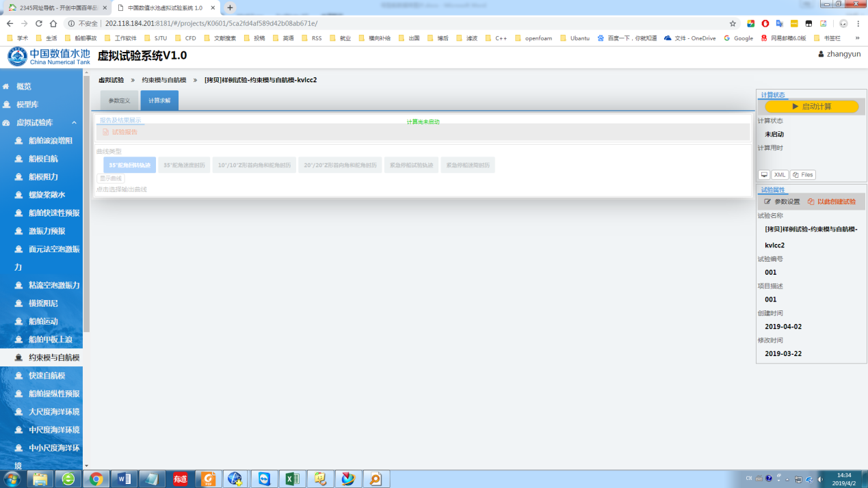
Task: Switch to the 参数定义 tab
Action: pyautogui.click(x=119, y=100)
